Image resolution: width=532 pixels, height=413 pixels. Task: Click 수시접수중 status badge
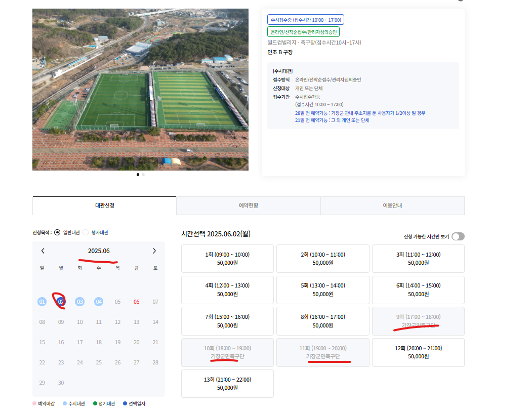pos(306,20)
